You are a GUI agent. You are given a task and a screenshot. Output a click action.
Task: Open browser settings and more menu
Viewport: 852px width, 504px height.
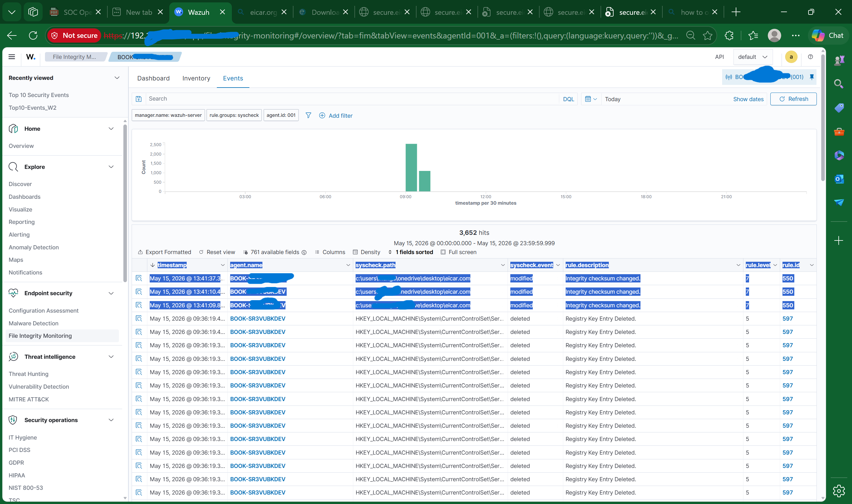tap(795, 35)
